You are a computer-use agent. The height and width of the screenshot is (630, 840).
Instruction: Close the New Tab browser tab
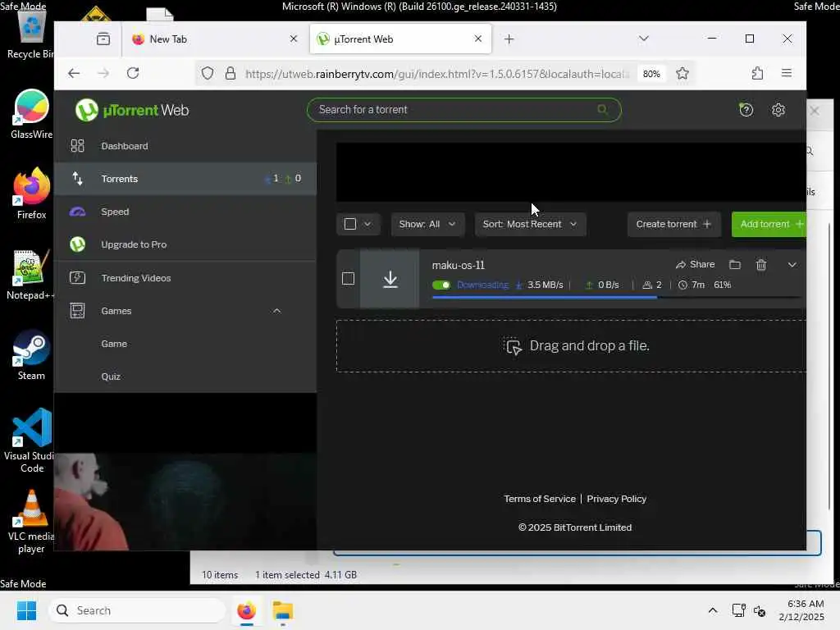pos(293,39)
